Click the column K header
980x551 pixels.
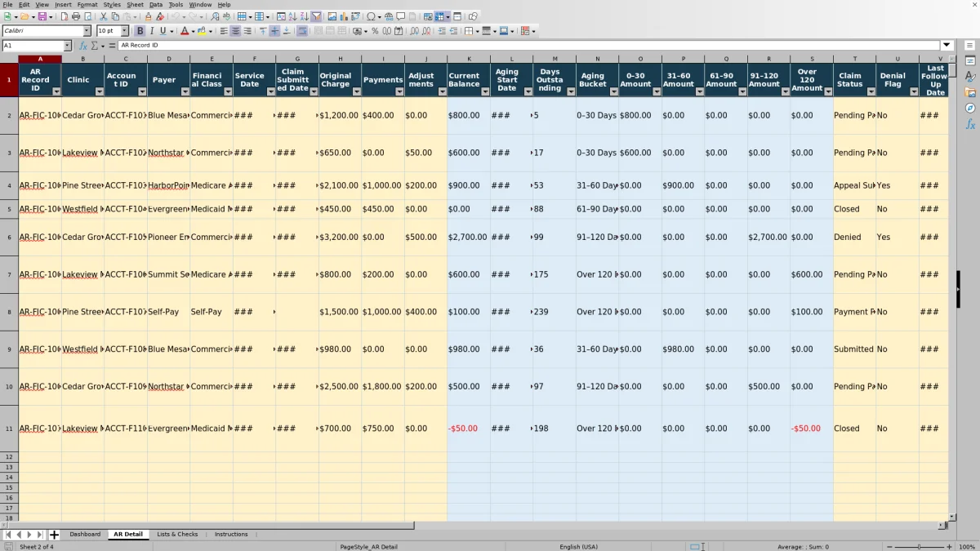(x=469, y=59)
